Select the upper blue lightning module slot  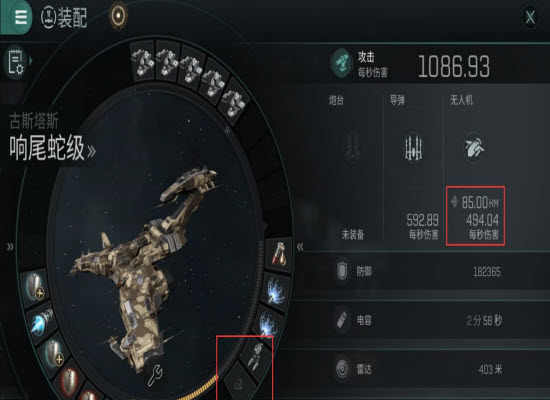point(276,291)
